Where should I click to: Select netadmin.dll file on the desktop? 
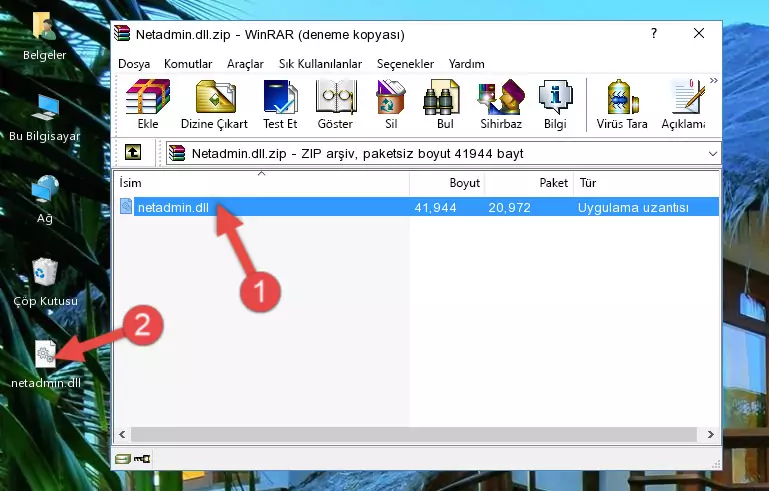(46, 364)
